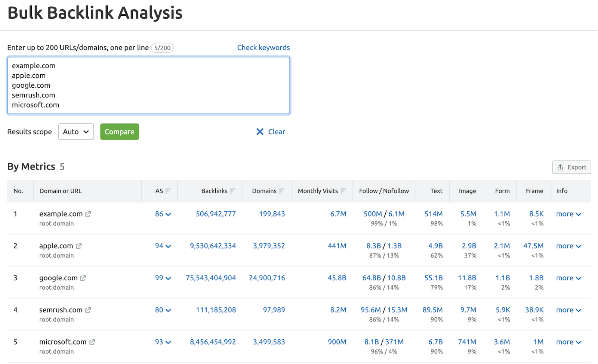
Task: Expand AS score 86 for example.com
Action: pos(163,214)
